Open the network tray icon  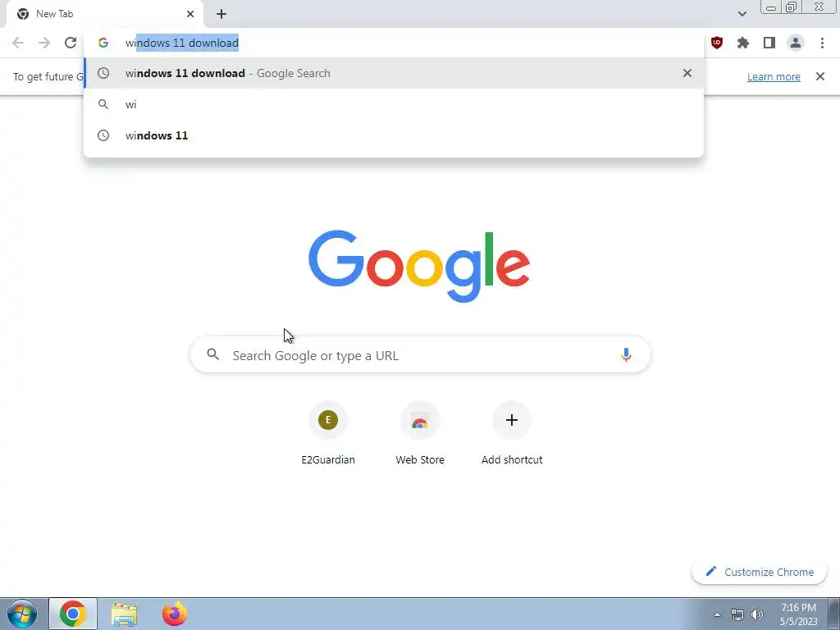point(737,614)
